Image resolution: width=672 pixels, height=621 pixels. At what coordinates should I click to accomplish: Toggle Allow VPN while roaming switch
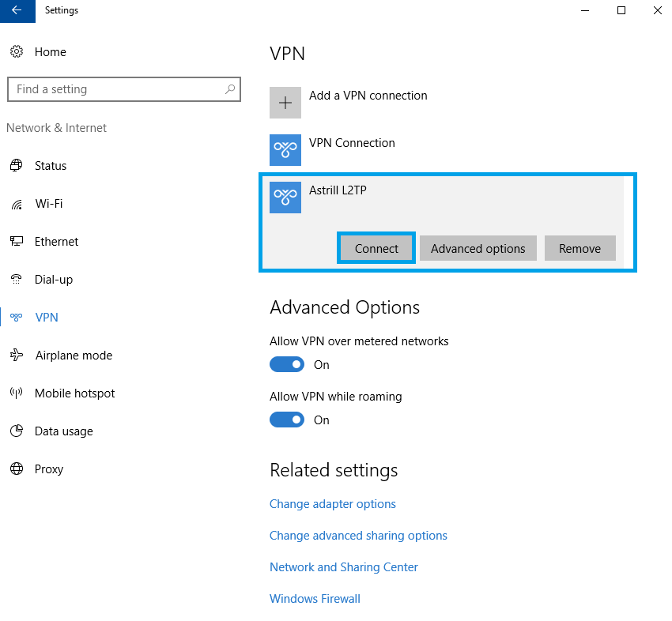[287, 420]
